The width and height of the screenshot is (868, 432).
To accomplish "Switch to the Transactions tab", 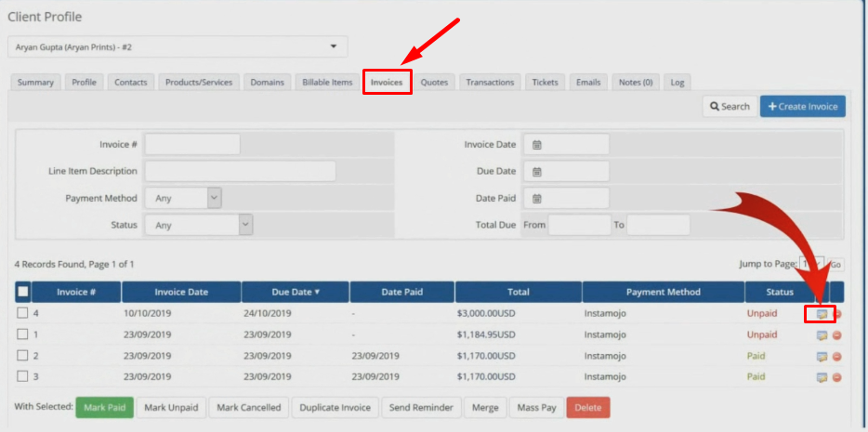I will [x=490, y=83].
